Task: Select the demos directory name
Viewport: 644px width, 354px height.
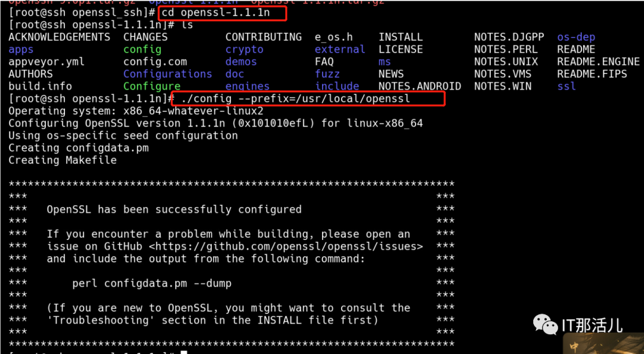Action: (x=241, y=61)
